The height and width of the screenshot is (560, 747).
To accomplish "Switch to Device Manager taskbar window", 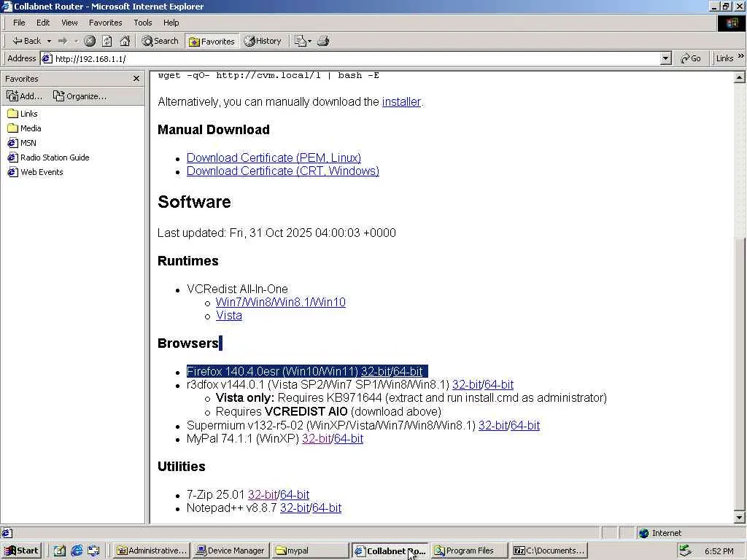I will [x=231, y=551].
